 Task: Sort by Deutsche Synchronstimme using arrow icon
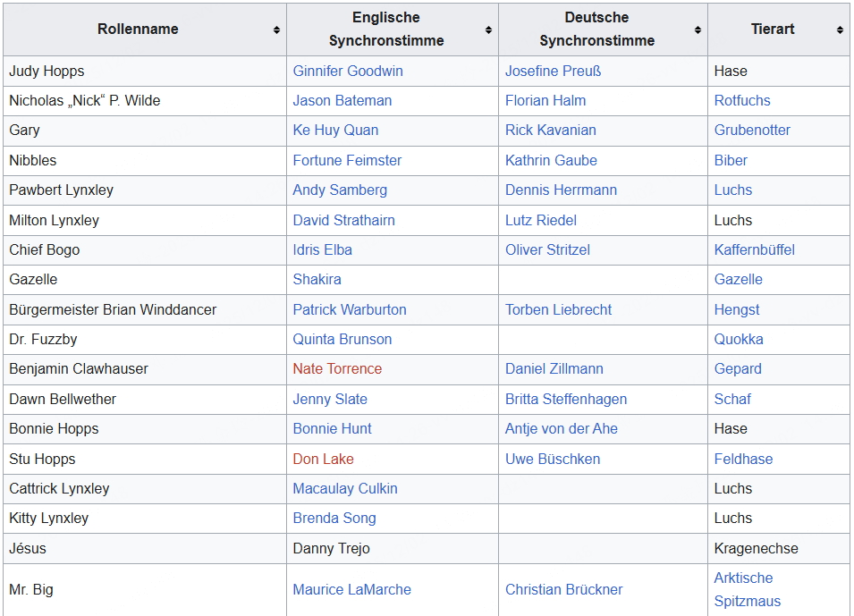click(x=698, y=30)
